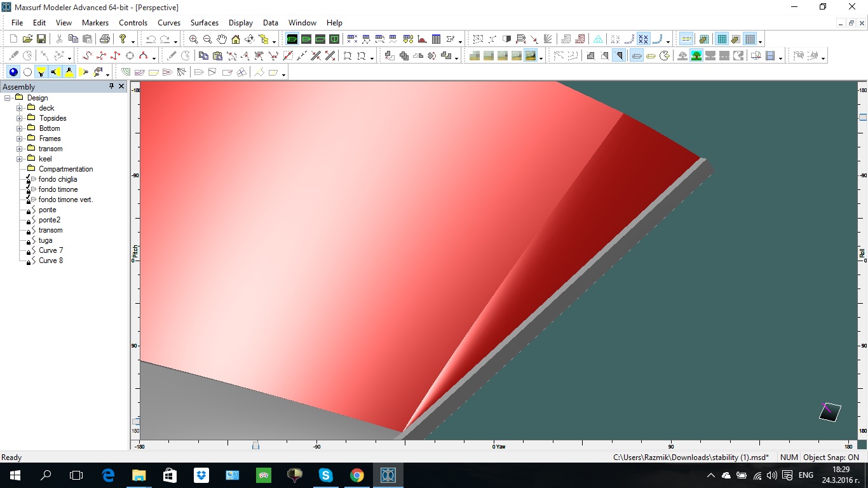Click the Save floppy disk icon
The image size is (868, 488).
(41, 39)
